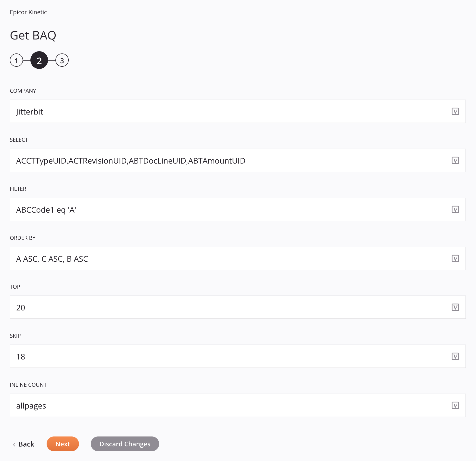Image resolution: width=476 pixels, height=461 pixels.
Task: Select the INLINE COUNT field
Action: pos(238,405)
